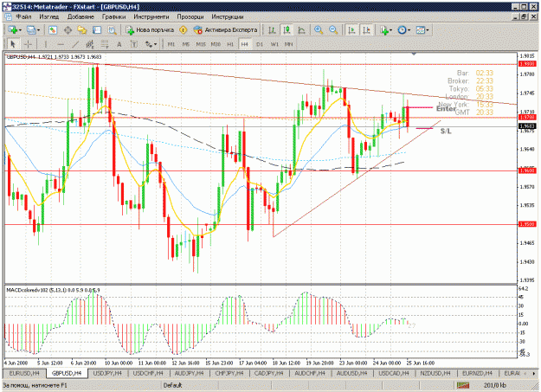Open the New Chart toolbar icon
Viewport: 541px width, 392px height.
click(x=12, y=30)
